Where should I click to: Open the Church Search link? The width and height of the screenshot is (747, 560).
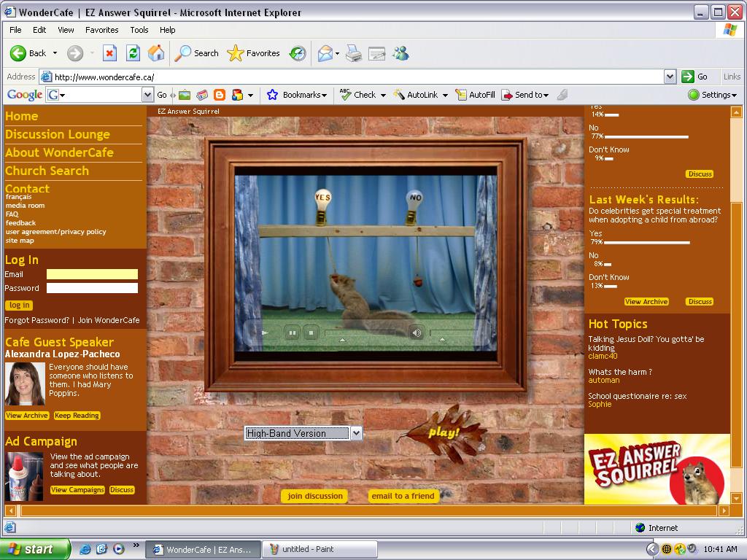(47, 171)
